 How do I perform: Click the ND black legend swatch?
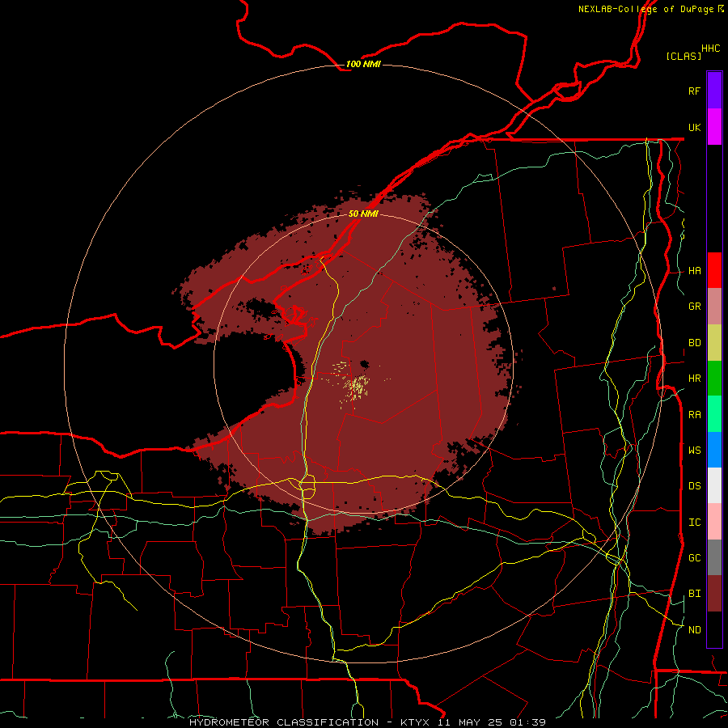click(x=714, y=629)
